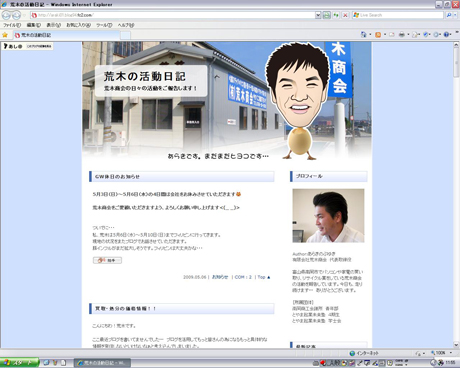Click the Refresh page icon
Viewport: 460px width, 368px height.
point(336,15)
